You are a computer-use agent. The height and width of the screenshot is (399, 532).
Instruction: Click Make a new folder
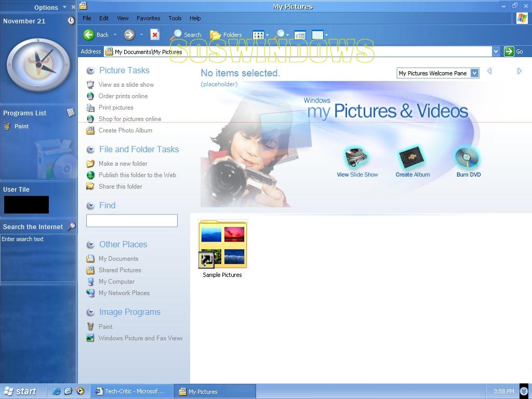coord(123,164)
